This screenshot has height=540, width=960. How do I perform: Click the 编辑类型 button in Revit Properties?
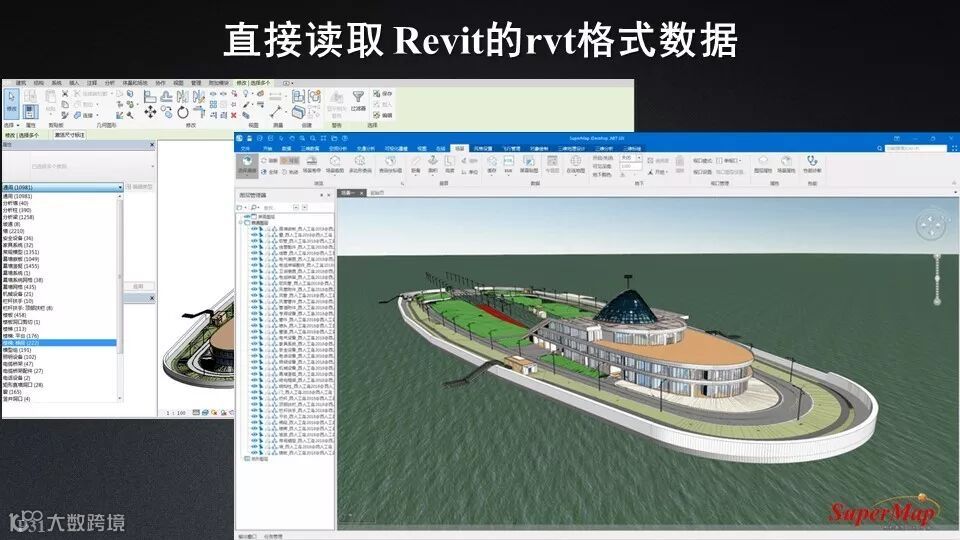coord(140,187)
